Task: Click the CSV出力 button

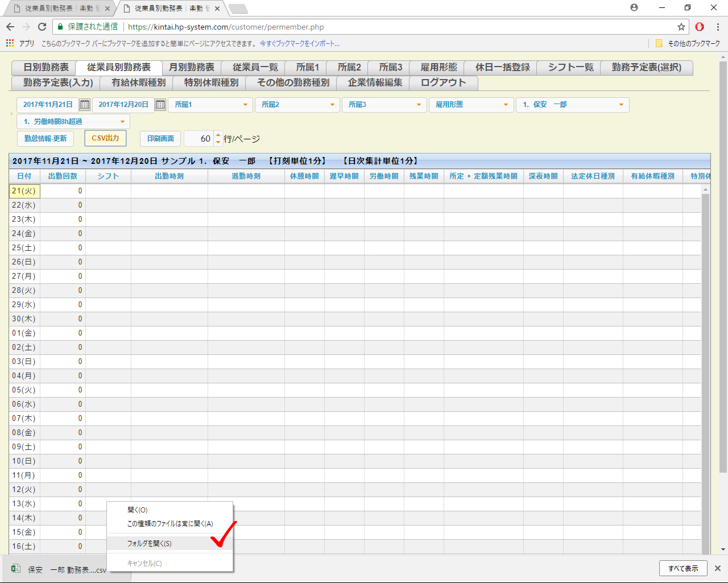Action: [x=105, y=138]
